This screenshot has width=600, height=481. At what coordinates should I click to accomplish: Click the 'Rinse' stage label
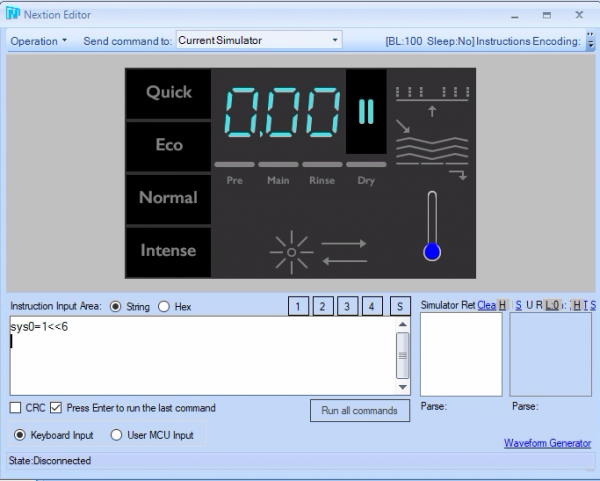coord(322,180)
